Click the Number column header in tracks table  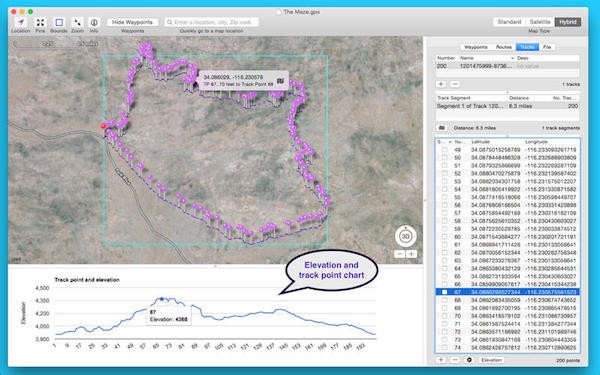click(447, 58)
